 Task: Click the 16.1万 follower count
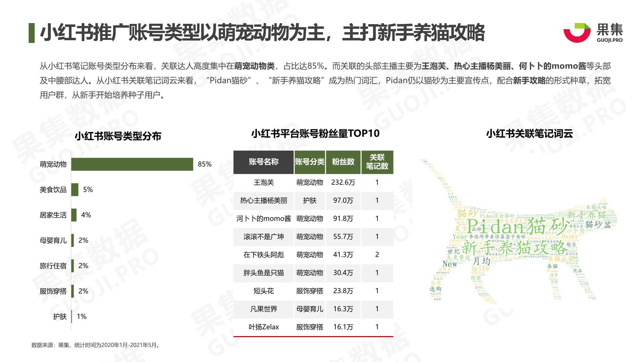point(343,327)
